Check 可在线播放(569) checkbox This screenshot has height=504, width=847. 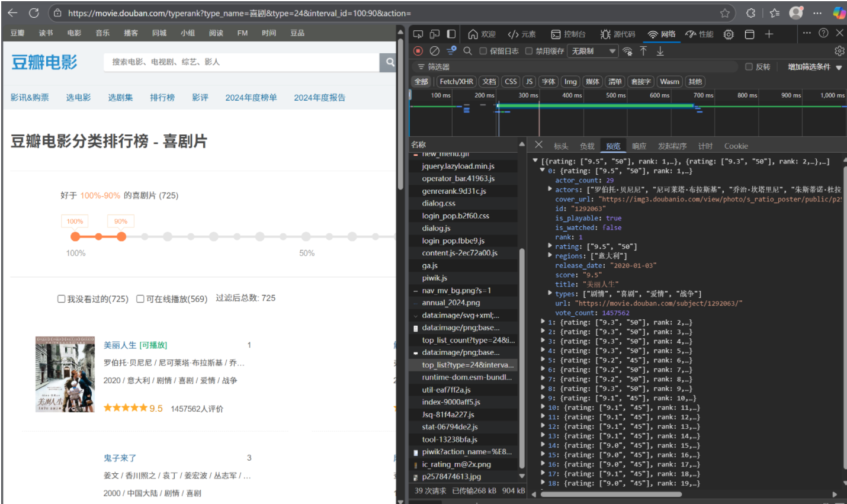point(140,298)
